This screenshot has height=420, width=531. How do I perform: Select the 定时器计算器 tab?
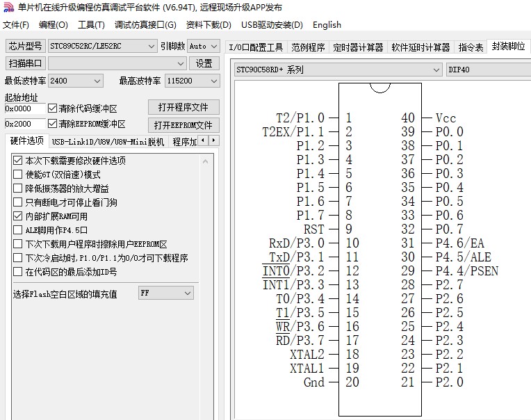click(x=358, y=47)
